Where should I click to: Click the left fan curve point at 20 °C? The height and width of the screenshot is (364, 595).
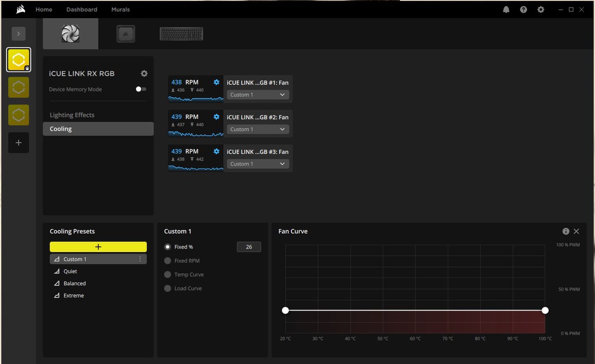pyautogui.click(x=285, y=310)
